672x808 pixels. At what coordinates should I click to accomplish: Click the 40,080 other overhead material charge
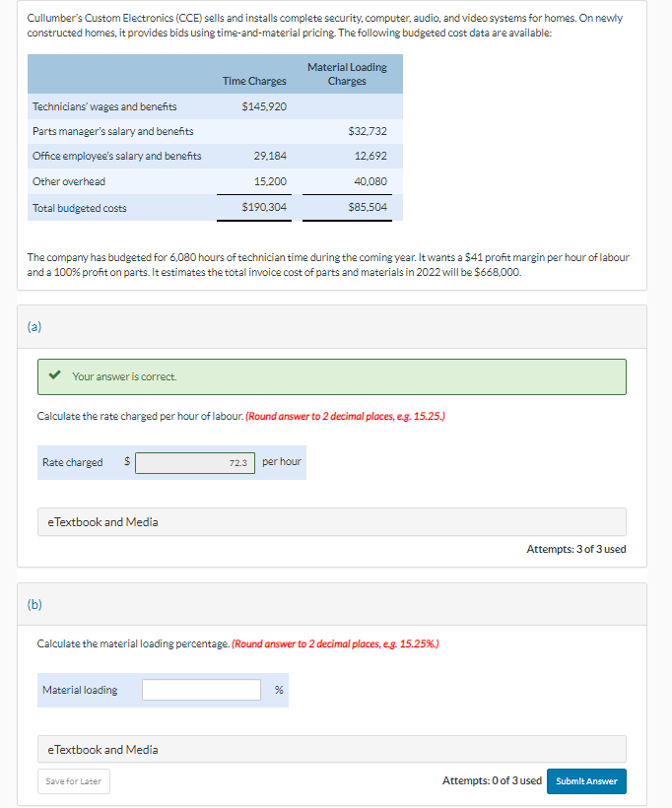tap(370, 181)
